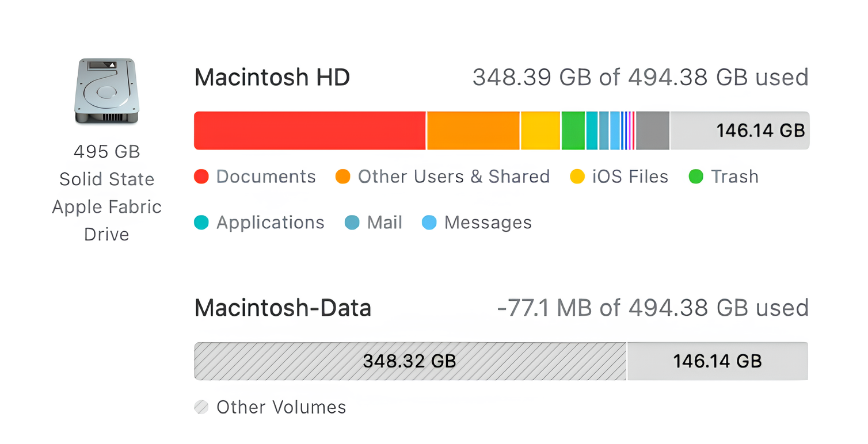Click the light blue Messages legend dot
The width and height of the screenshot is (868, 444).
pos(429,223)
